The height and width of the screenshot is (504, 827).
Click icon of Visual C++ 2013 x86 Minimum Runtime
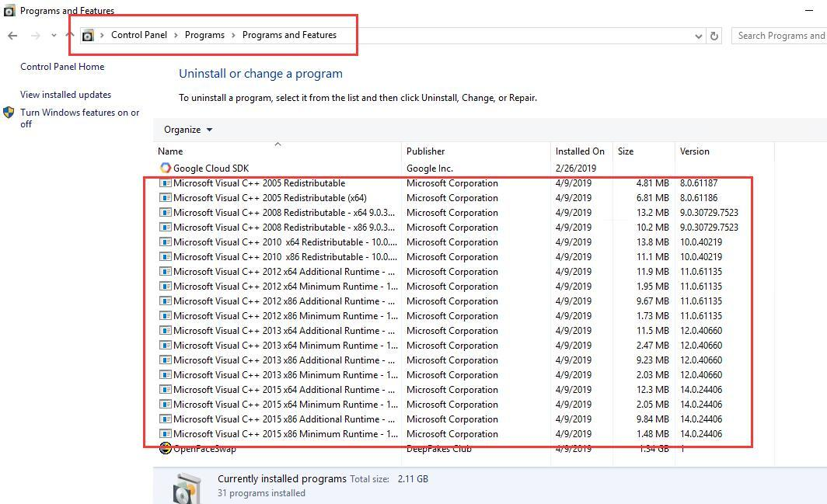tap(165, 375)
